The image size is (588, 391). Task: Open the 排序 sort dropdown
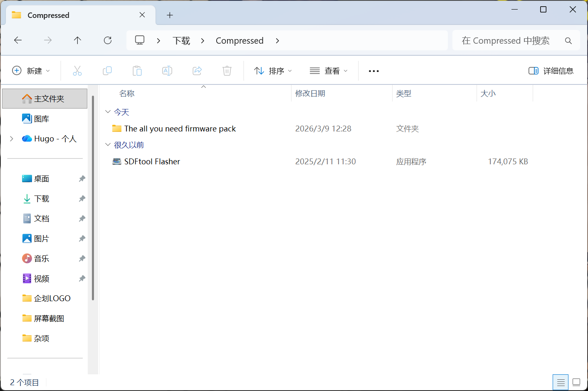(x=273, y=71)
